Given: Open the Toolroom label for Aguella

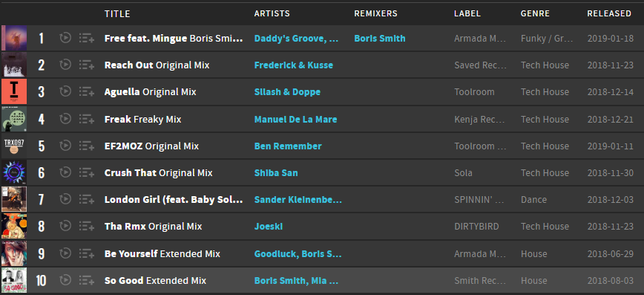Looking at the screenshot, I should tap(474, 91).
